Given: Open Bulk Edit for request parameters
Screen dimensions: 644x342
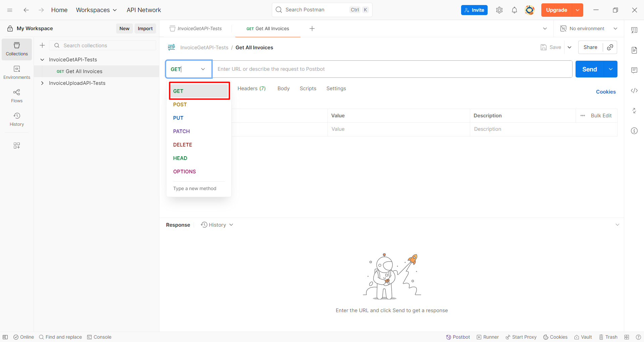Looking at the screenshot, I should (601, 115).
